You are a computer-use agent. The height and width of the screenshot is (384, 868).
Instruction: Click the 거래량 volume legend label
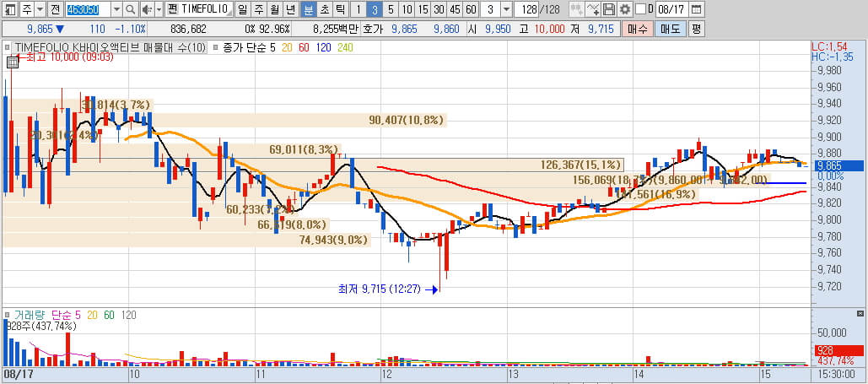tap(30, 315)
